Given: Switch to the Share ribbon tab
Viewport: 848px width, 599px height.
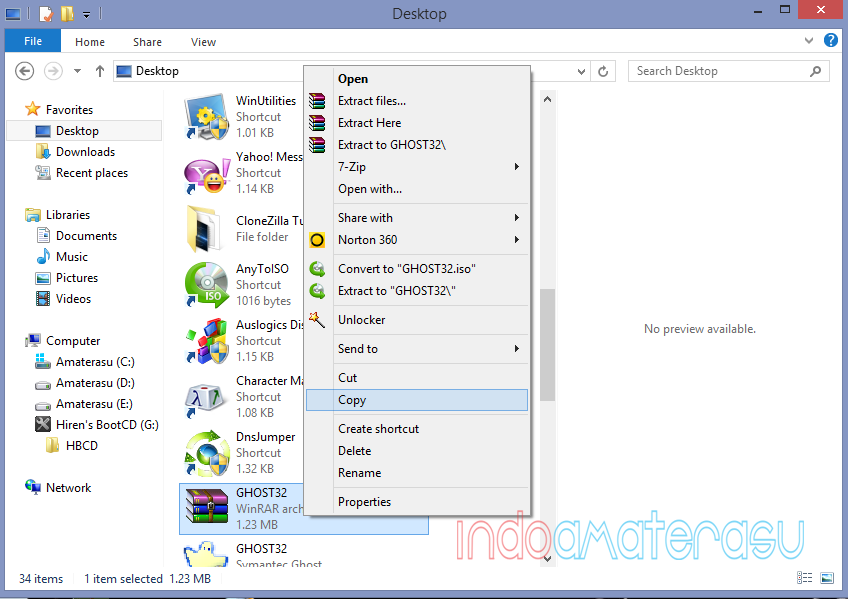Looking at the screenshot, I should pyautogui.click(x=147, y=42).
